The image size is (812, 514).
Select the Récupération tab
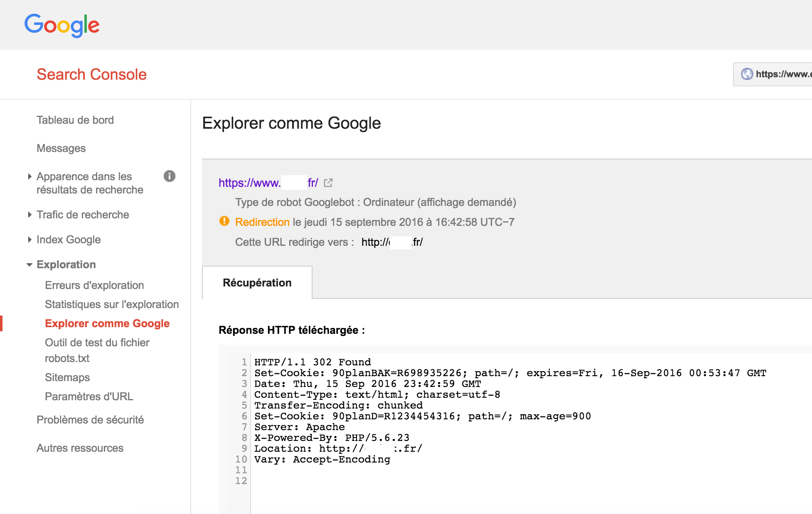257,283
